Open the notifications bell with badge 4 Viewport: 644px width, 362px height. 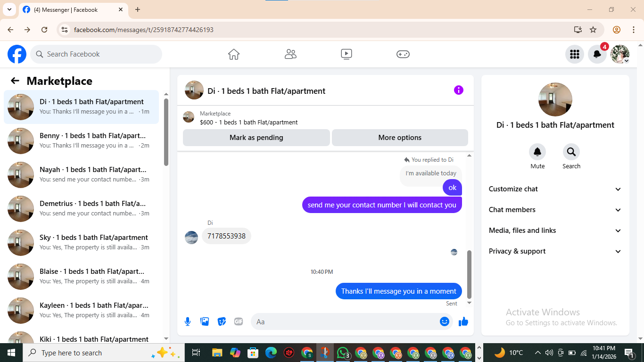click(597, 54)
